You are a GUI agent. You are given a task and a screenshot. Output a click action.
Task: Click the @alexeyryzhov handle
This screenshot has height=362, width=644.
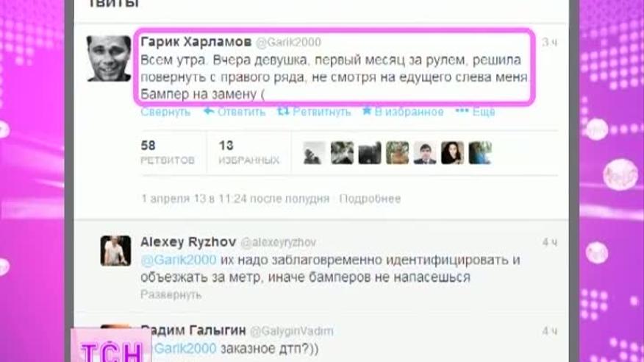coord(278,242)
